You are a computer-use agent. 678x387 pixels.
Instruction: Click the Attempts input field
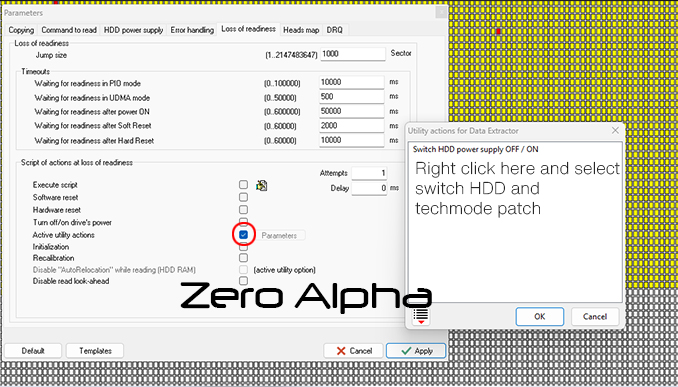pyautogui.click(x=369, y=173)
